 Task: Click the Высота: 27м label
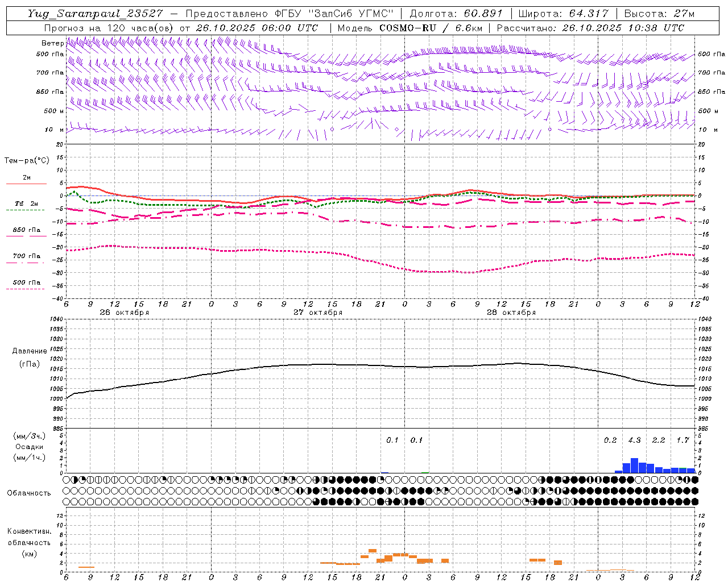tap(659, 14)
